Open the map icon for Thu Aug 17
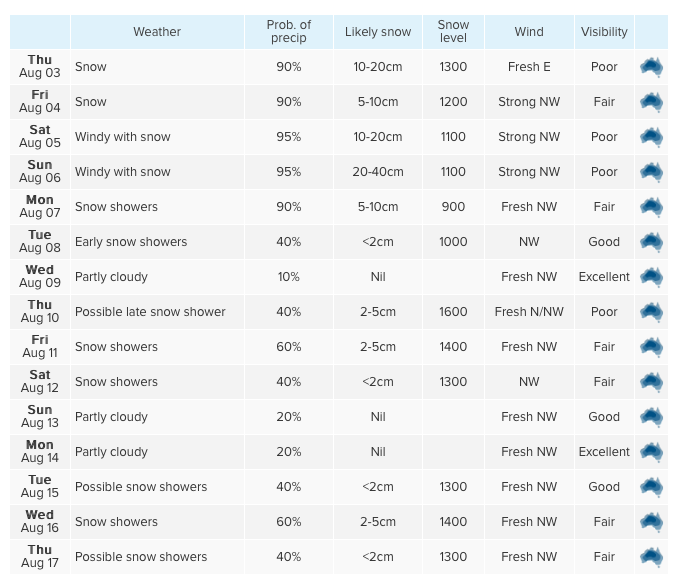This screenshot has height=585, width=677. click(x=651, y=557)
